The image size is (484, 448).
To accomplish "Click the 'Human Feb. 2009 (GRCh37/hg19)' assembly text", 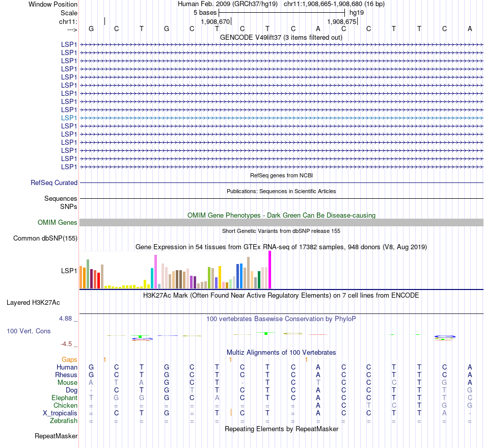I will 228,4.
